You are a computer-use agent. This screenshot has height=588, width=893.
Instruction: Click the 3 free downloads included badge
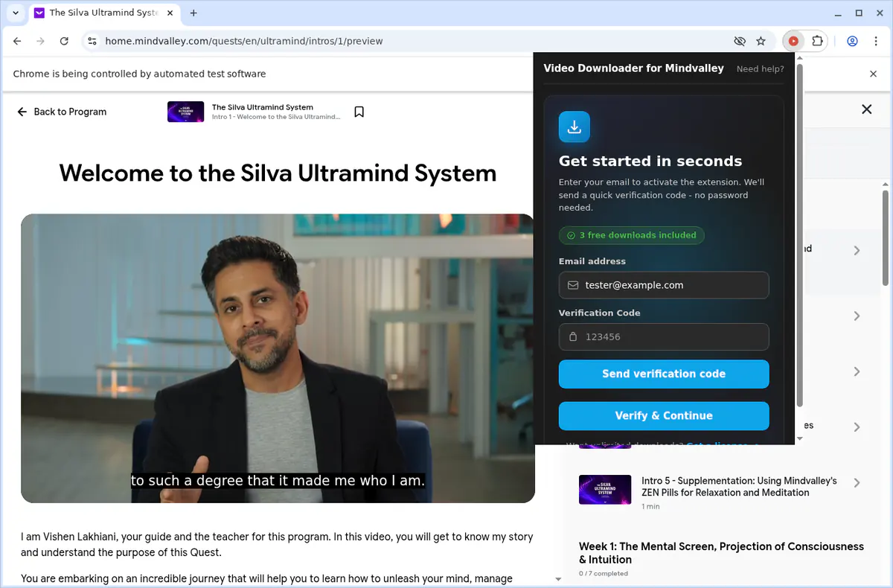click(x=632, y=235)
